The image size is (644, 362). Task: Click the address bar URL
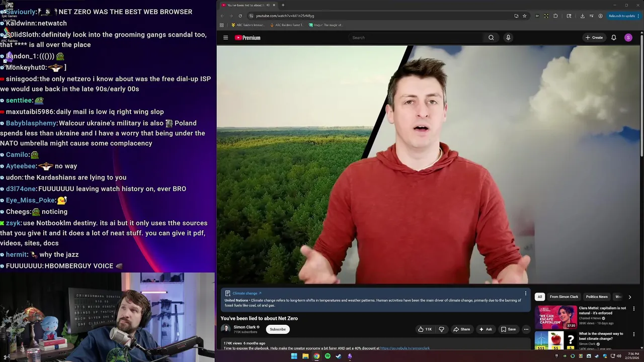coord(285,16)
